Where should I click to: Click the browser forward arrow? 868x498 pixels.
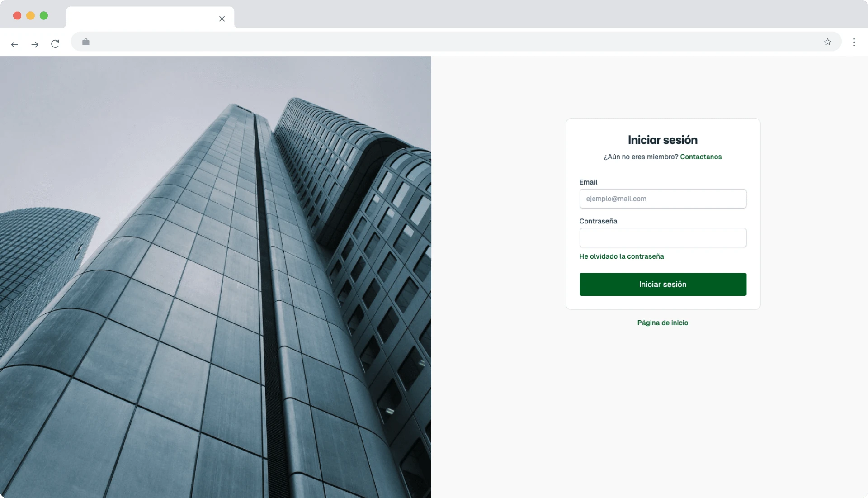click(35, 44)
